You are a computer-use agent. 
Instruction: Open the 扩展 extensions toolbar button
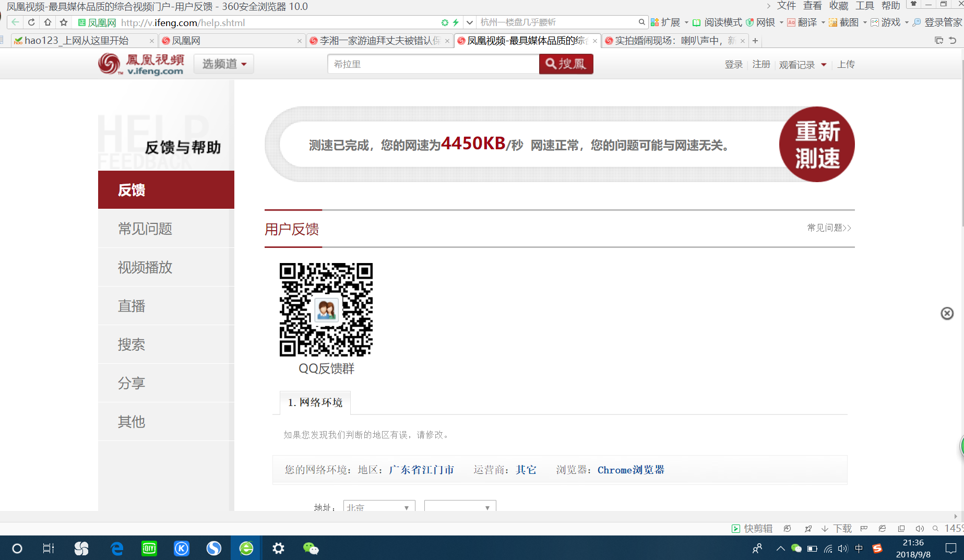pyautogui.click(x=665, y=22)
